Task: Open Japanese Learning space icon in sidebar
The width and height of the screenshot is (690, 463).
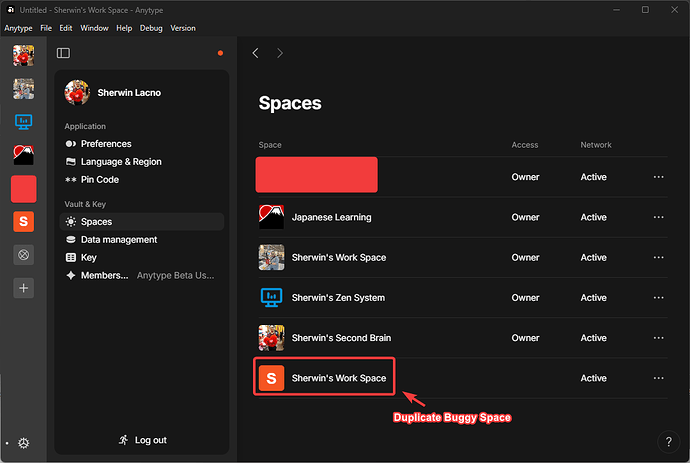Action: (x=23, y=155)
